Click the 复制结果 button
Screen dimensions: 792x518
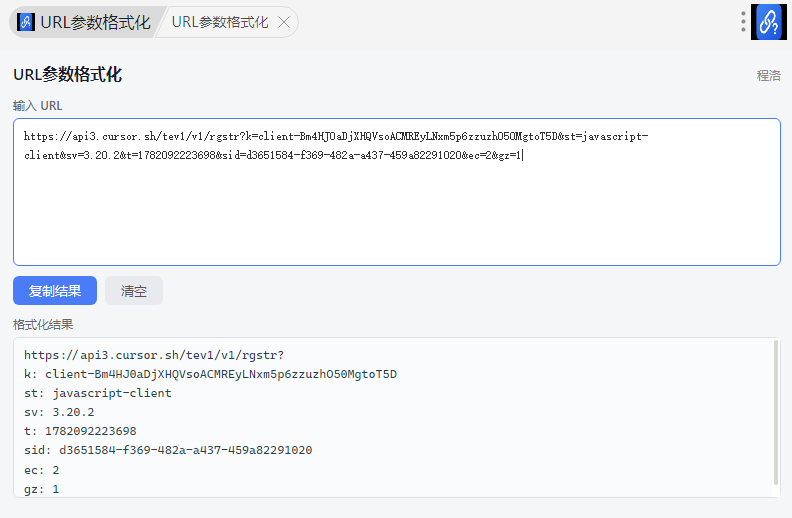click(55, 290)
